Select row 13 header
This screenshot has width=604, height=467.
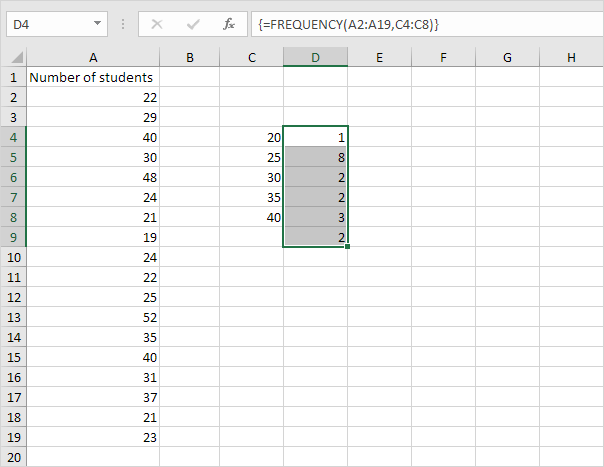13,317
